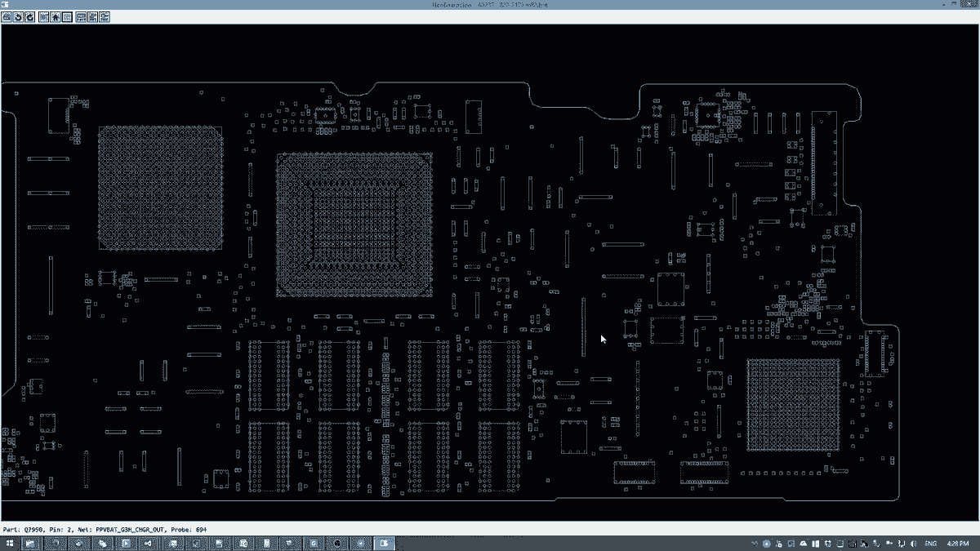Show hidden system tray icons
Screen dimensions: 980x551
point(755,544)
